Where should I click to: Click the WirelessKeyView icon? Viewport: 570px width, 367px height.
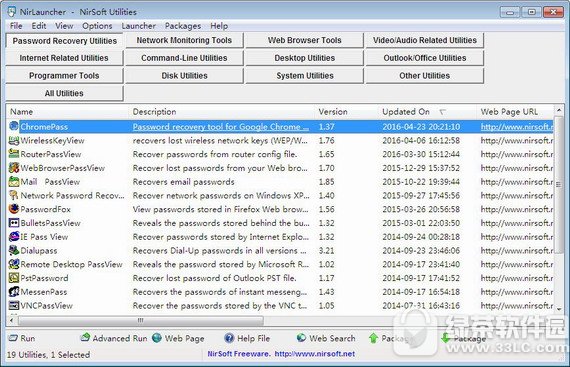coord(13,140)
